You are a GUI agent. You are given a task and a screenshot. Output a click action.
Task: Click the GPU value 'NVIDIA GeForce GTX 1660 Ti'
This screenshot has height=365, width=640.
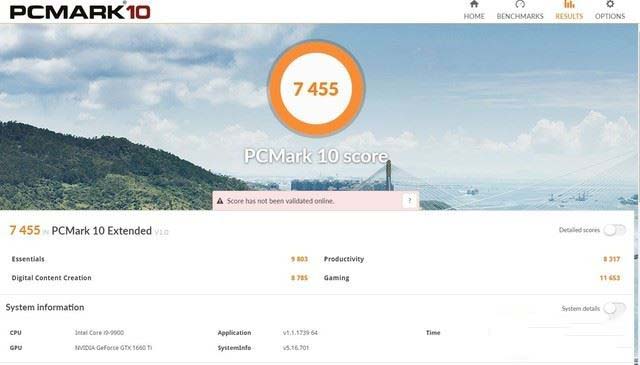tap(113, 348)
